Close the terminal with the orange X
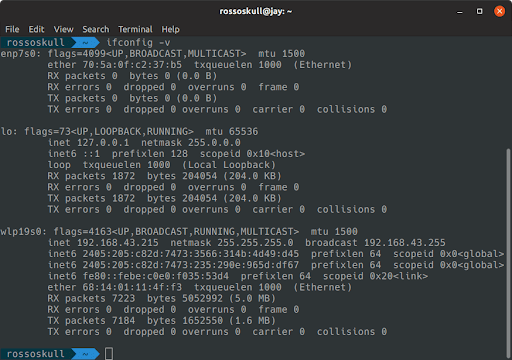The width and height of the screenshot is (512, 360). pos(499,11)
